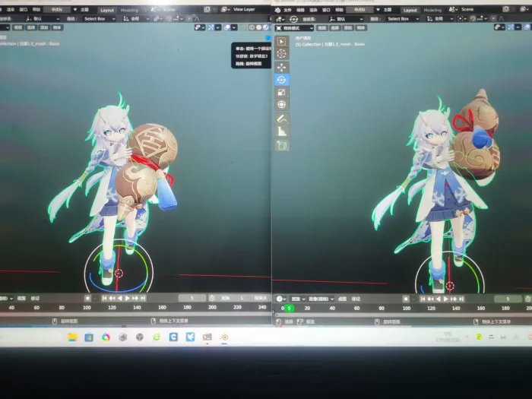Open orientation 默认 dropdown in left window
This screenshot has height=399, width=532.
[43, 19]
